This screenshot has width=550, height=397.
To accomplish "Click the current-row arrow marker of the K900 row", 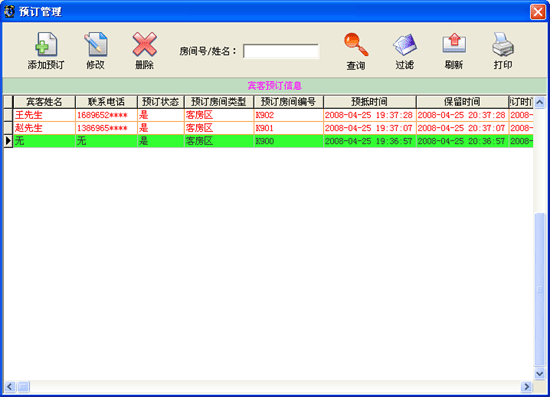I will (x=8, y=141).
